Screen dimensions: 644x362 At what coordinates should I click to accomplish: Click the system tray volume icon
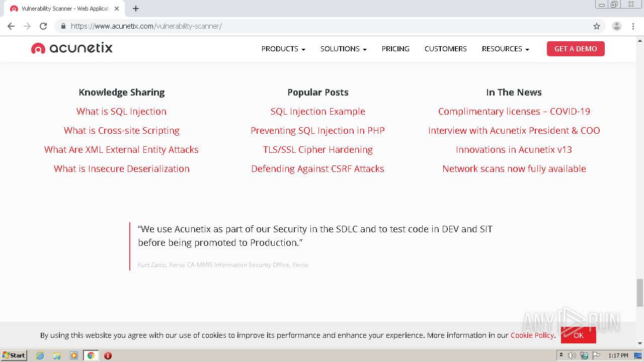[572, 355]
